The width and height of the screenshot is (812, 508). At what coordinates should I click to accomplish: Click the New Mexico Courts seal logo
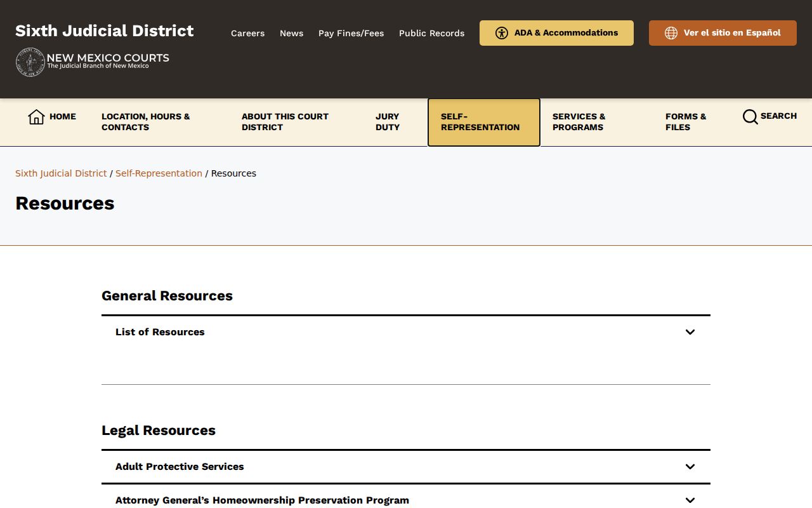click(x=30, y=62)
